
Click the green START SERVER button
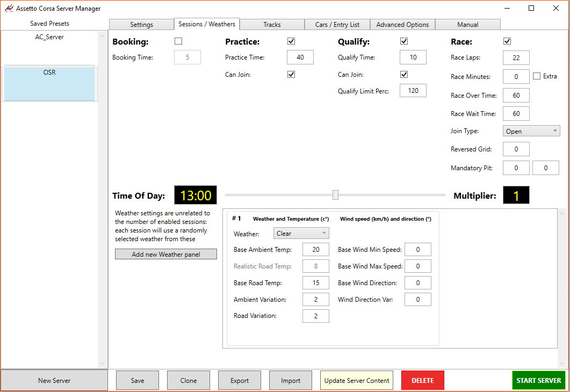[x=539, y=380]
